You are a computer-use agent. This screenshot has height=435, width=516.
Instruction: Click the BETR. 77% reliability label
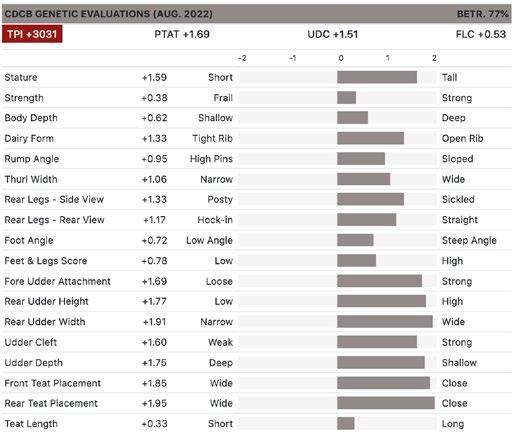pyautogui.click(x=482, y=14)
